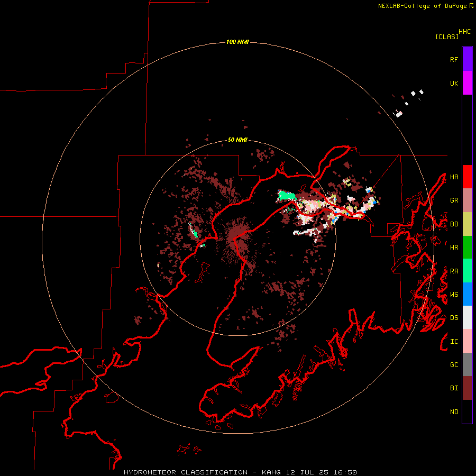Click the IC legend label

pyautogui.click(x=454, y=342)
